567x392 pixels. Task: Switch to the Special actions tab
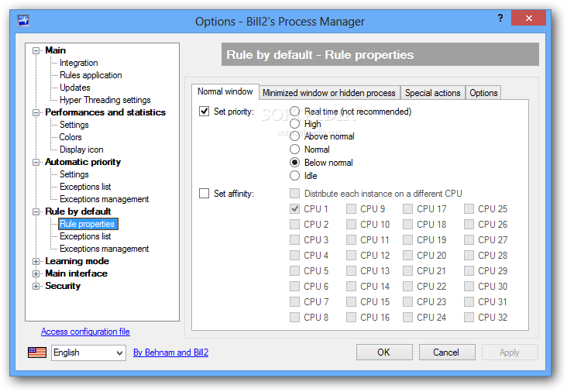pos(432,93)
